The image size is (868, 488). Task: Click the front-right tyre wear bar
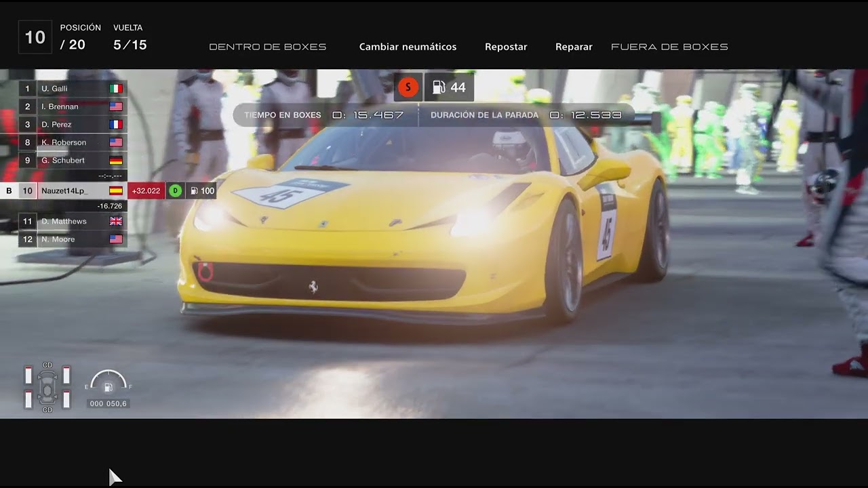[66, 375]
